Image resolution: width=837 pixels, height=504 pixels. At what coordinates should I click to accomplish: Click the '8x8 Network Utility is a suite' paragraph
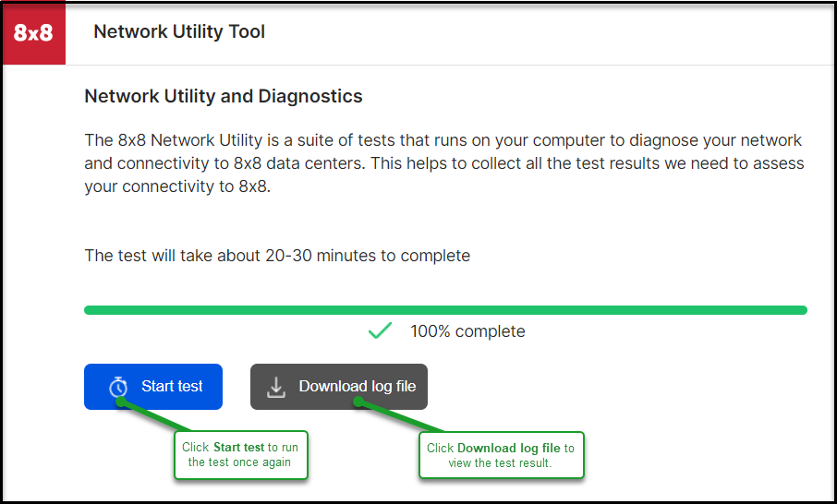point(444,162)
